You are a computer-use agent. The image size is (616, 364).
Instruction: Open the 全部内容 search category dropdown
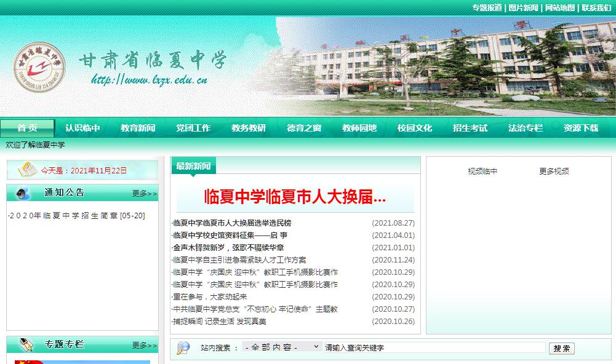point(282,347)
